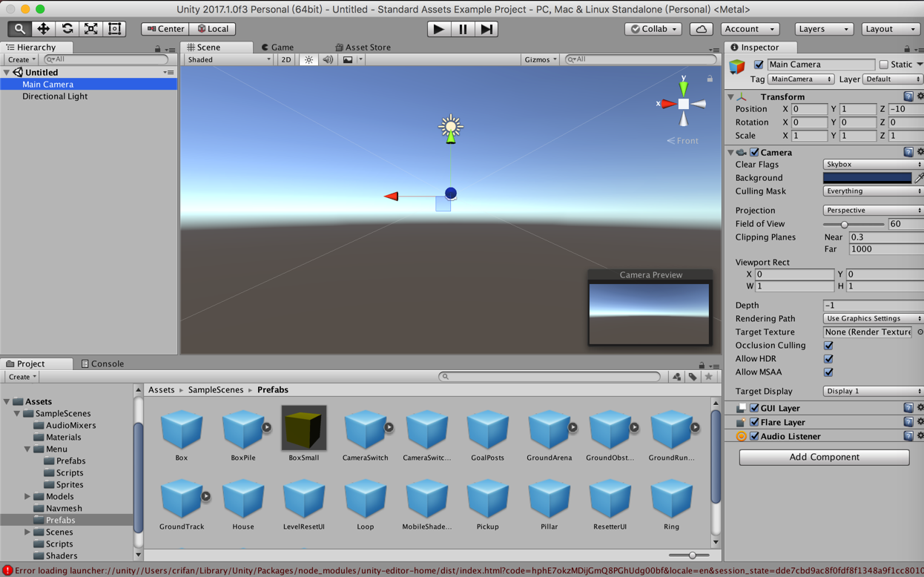Open scene effects image icon
This screenshot has height=577, width=924.
click(348, 59)
